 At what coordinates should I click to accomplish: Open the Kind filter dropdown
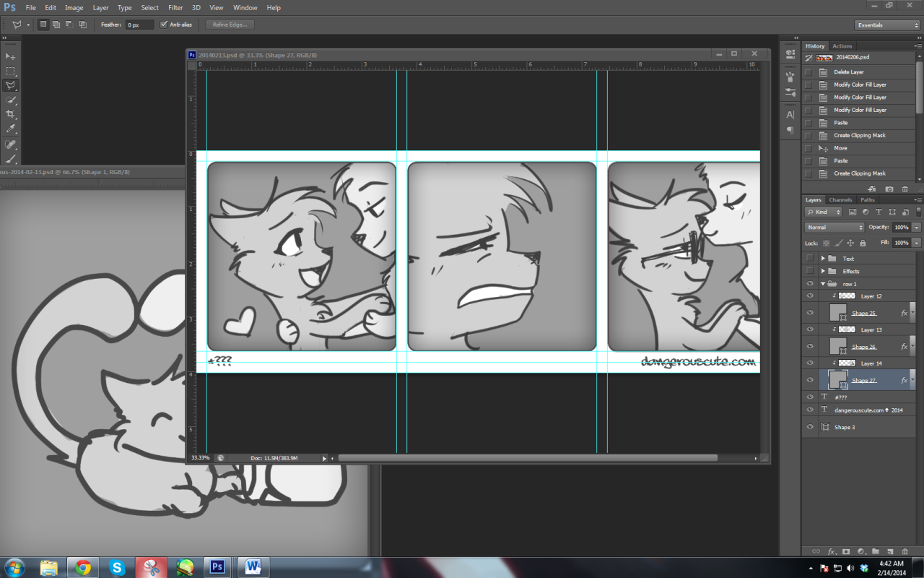click(823, 212)
